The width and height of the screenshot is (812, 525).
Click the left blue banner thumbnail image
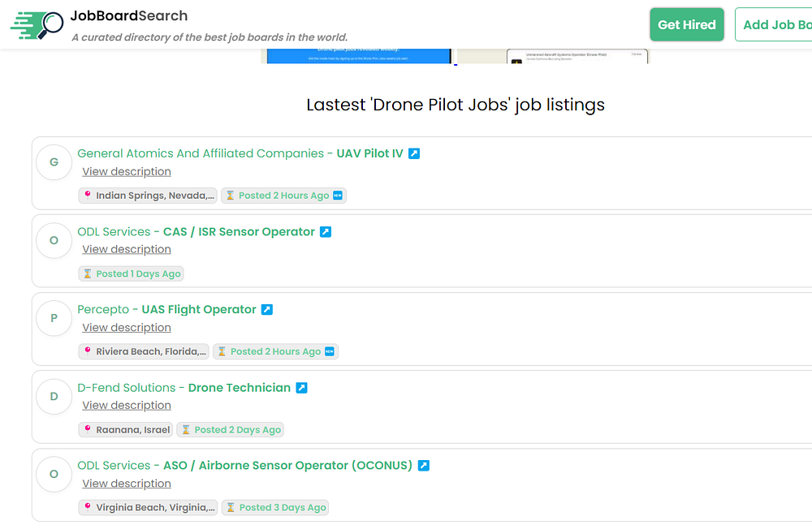[x=358, y=57]
